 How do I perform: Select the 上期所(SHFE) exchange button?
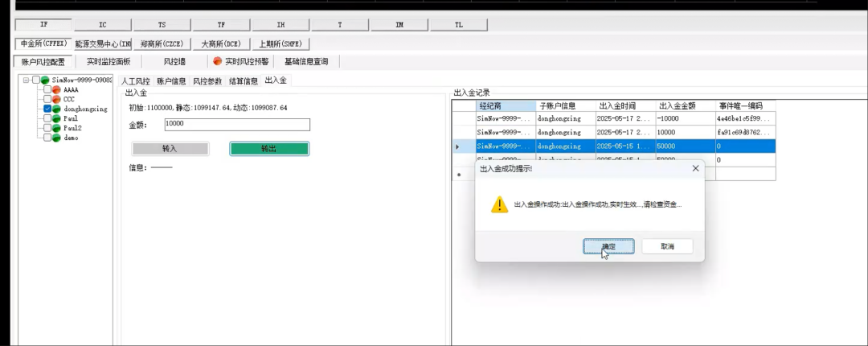point(280,43)
